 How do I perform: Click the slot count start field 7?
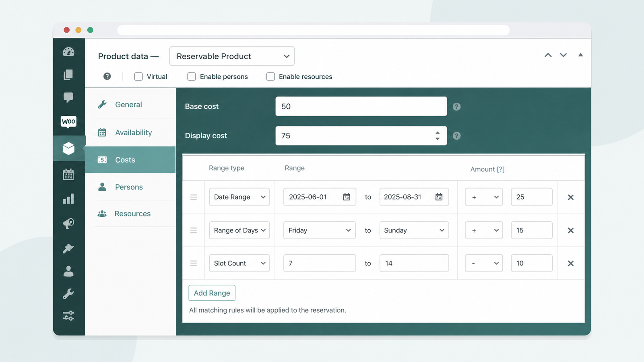coord(320,263)
